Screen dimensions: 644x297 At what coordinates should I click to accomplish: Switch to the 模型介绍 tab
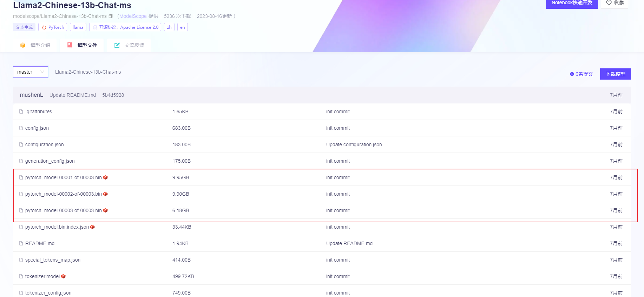click(x=35, y=45)
